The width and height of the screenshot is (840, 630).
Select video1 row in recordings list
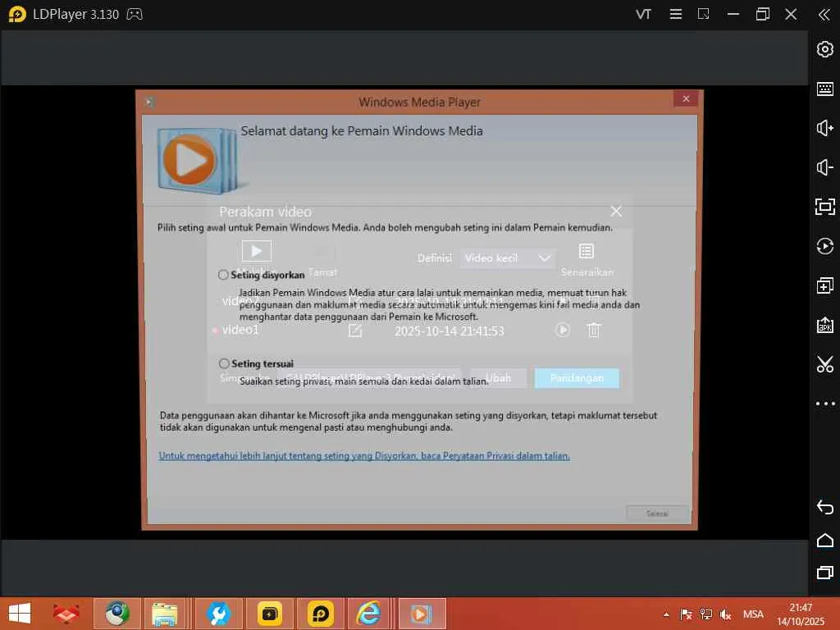click(x=419, y=330)
